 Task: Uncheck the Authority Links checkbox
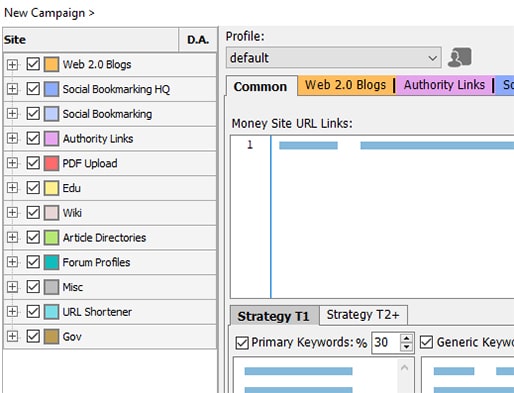pos(33,138)
